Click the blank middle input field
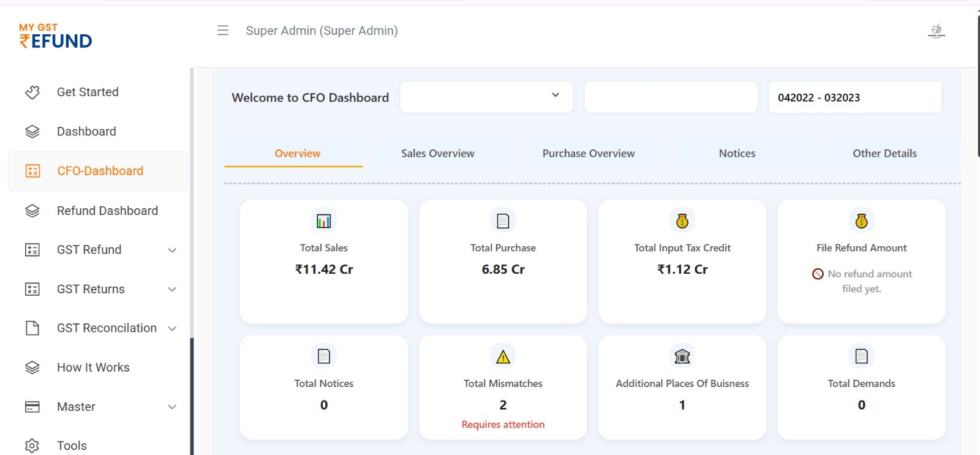980x455 pixels. (x=671, y=97)
